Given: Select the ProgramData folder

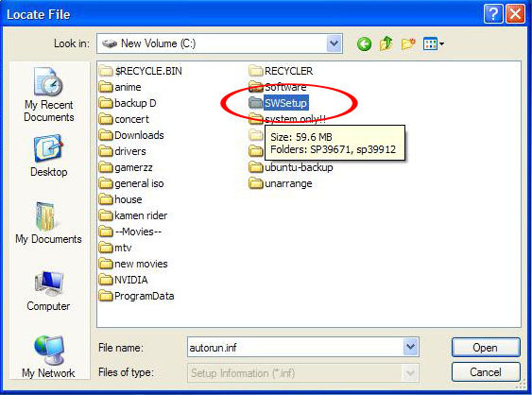Looking at the screenshot, I should coord(137,296).
